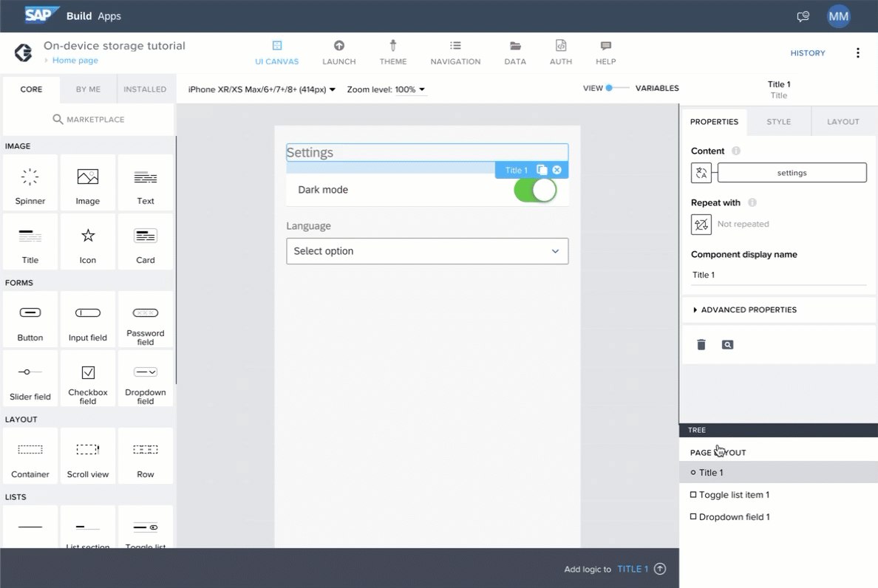This screenshot has height=588, width=878.
Task: Open the Auth tab
Action: (x=560, y=52)
